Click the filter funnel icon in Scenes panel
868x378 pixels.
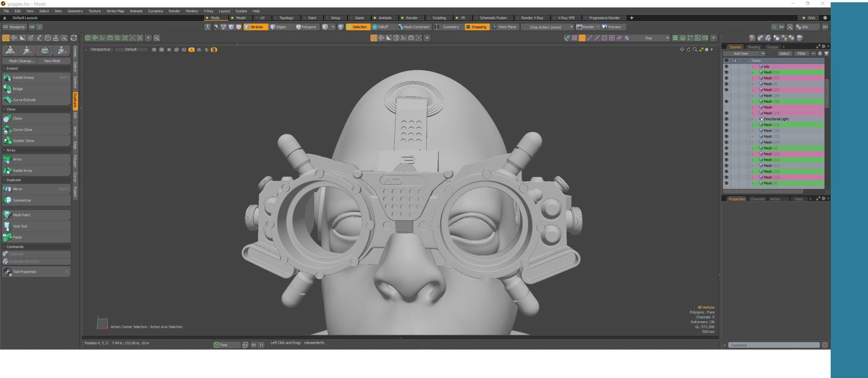click(826, 54)
